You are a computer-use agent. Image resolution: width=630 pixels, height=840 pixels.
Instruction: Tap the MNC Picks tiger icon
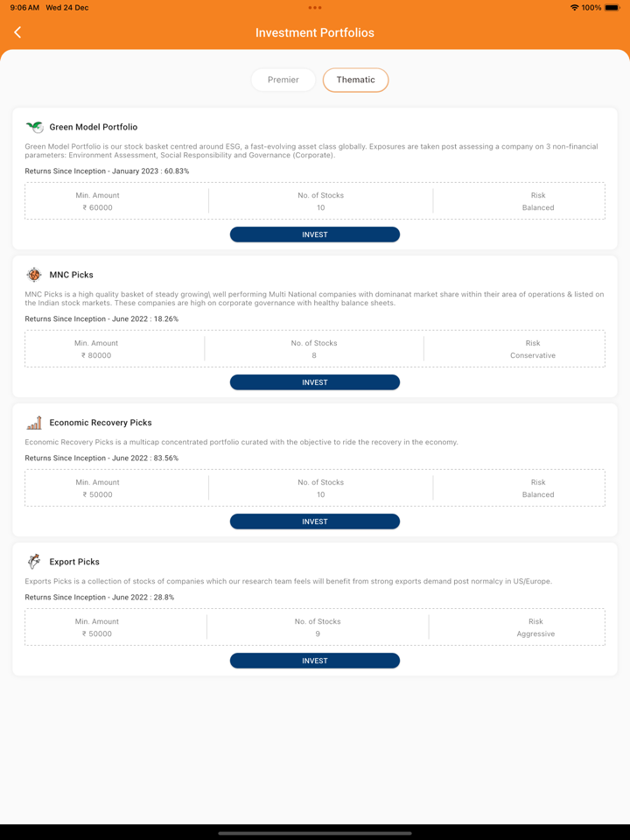pyautogui.click(x=34, y=275)
